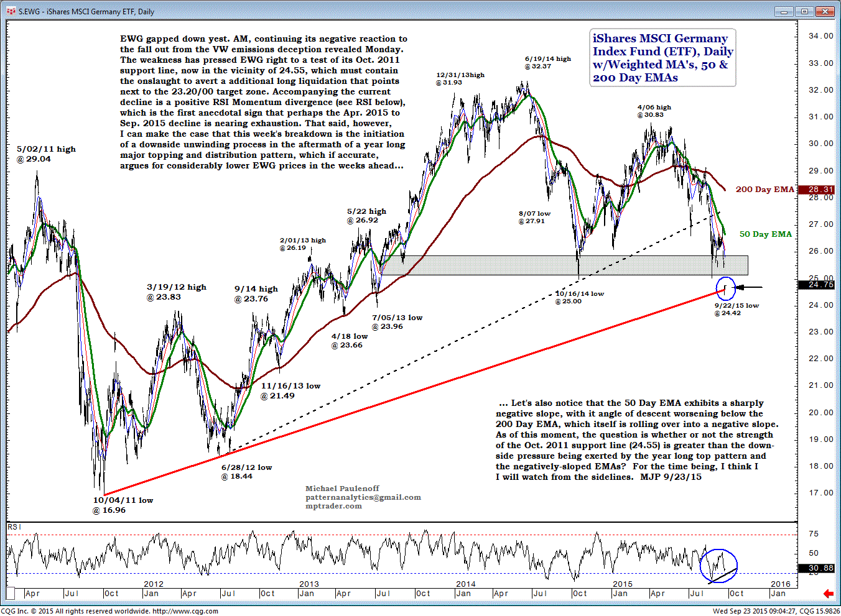Click the '5/02/11 high @ 29.04' annotation

click(x=46, y=154)
